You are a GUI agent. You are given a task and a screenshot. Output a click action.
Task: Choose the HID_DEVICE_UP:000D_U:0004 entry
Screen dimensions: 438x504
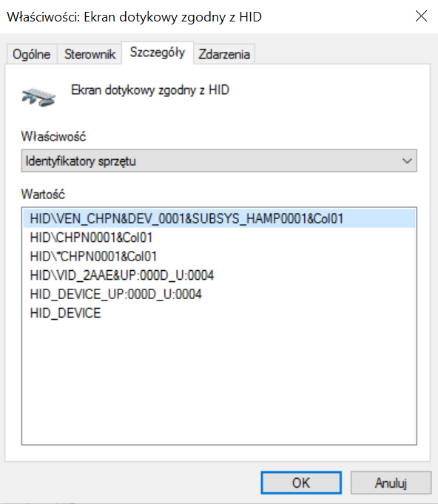(x=115, y=295)
